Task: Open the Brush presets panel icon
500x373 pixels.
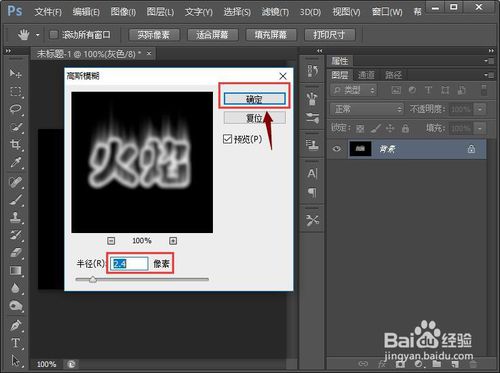Action: pos(312,99)
